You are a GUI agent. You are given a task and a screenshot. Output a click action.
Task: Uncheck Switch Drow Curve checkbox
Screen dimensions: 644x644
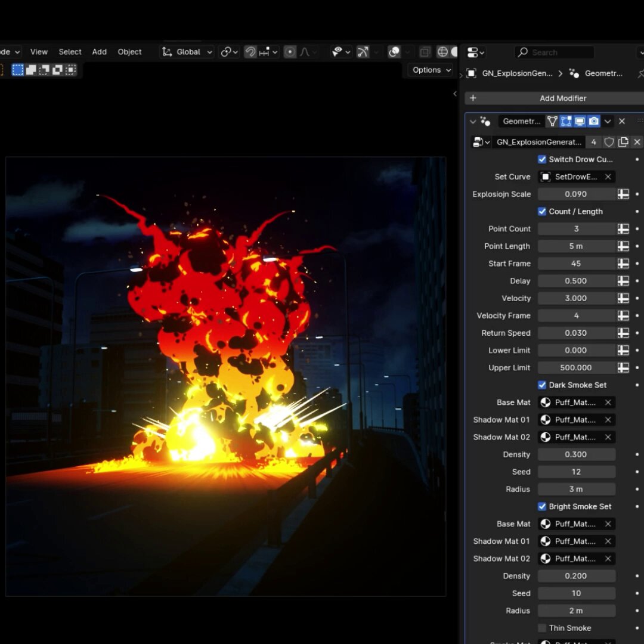tap(542, 159)
